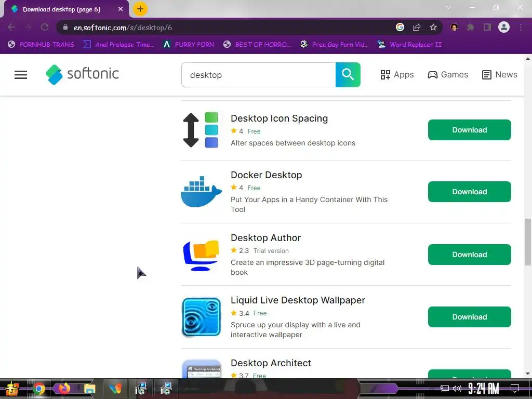The image size is (532, 399).
Task: Click the 9:24 AM taskbar clock
Action: pos(484,389)
